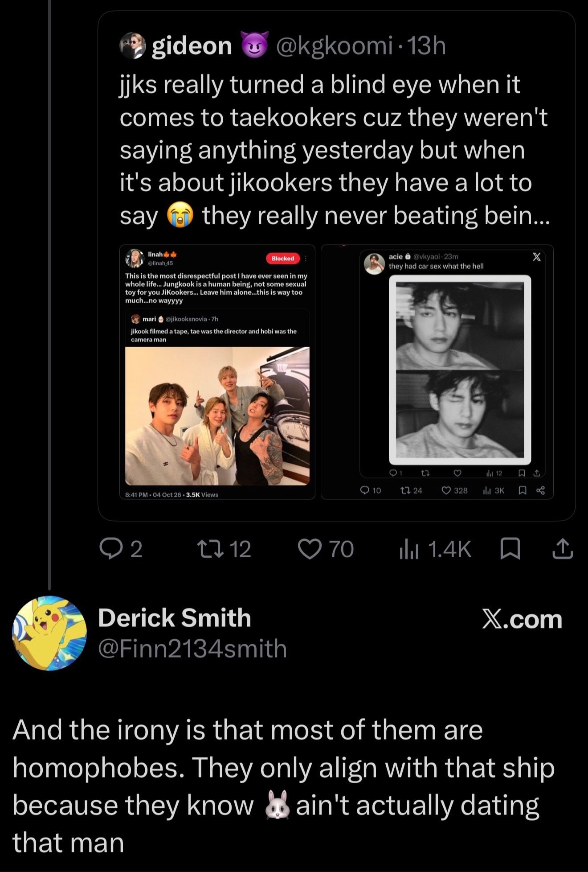This screenshot has height=872, width=588.
Task: Like the embedded post with 328 likes
Action: pyautogui.click(x=454, y=490)
